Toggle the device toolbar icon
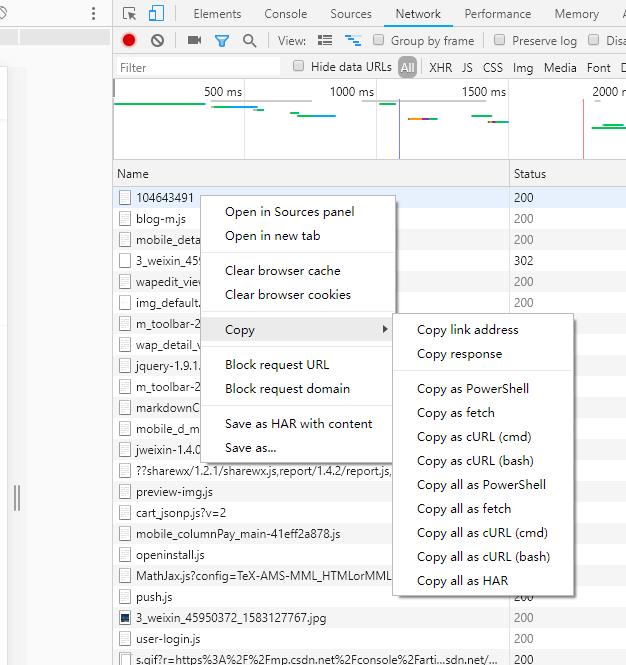The image size is (626, 665). [x=156, y=14]
